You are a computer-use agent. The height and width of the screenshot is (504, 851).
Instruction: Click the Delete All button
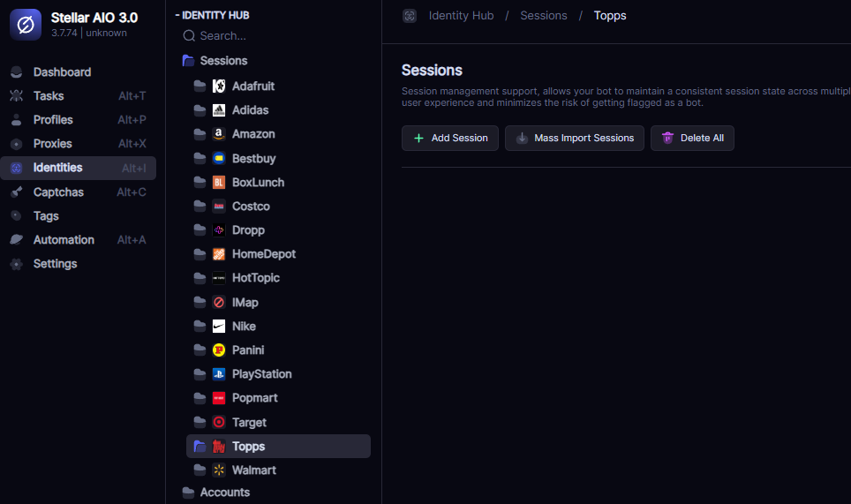click(692, 139)
